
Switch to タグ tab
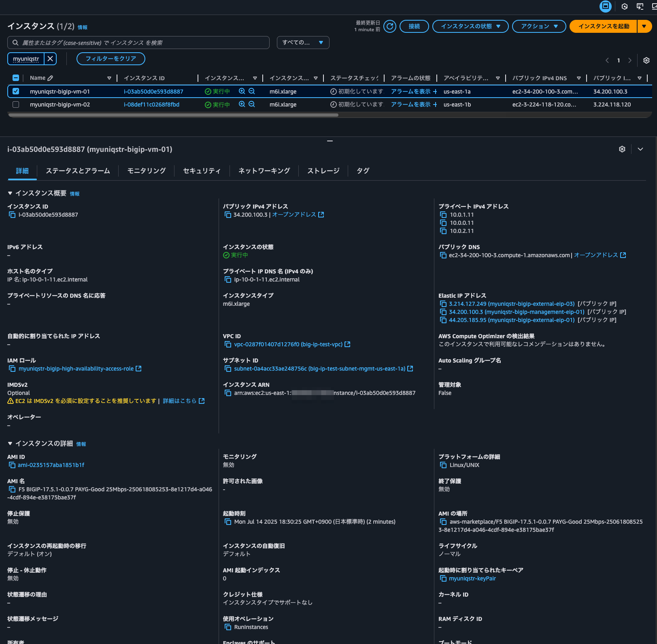click(363, 171)
